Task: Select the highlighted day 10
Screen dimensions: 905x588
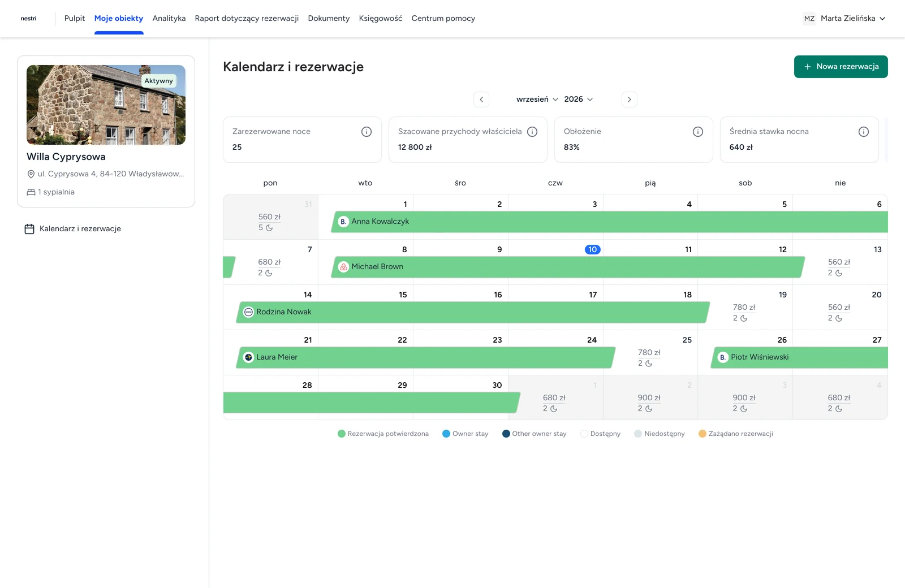Action: tap(592, 250)
